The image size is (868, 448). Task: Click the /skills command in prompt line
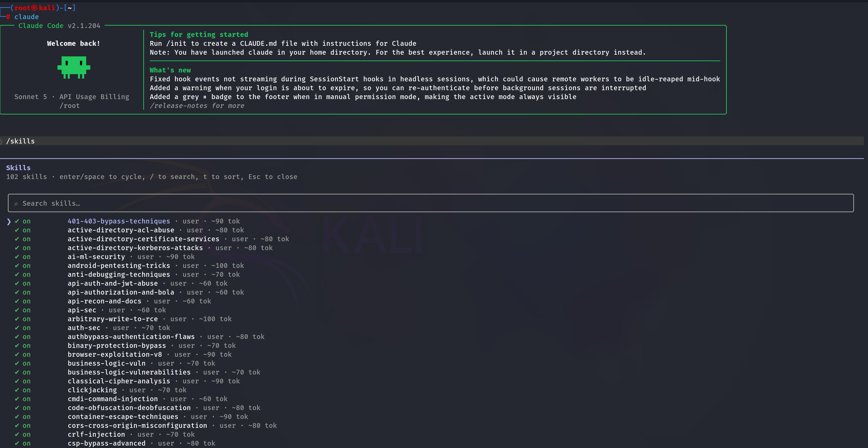(x=21, y=141)
